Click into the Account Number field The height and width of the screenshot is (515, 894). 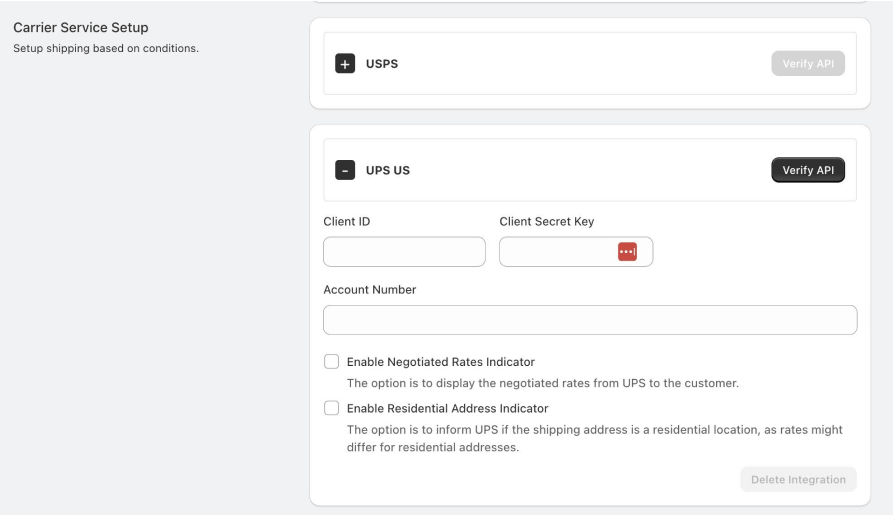point(590,320)
